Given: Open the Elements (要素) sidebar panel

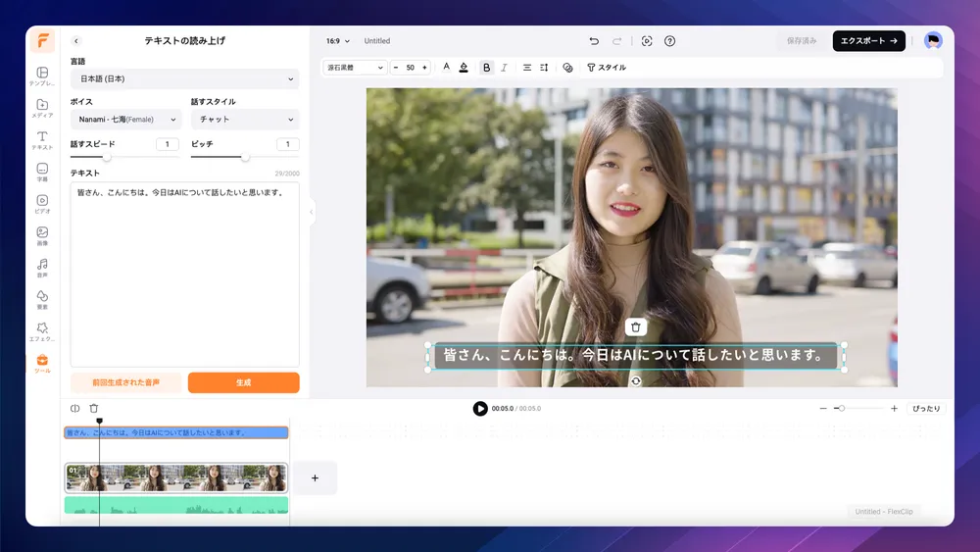Looking at the screenshot, I should point(42,299).
